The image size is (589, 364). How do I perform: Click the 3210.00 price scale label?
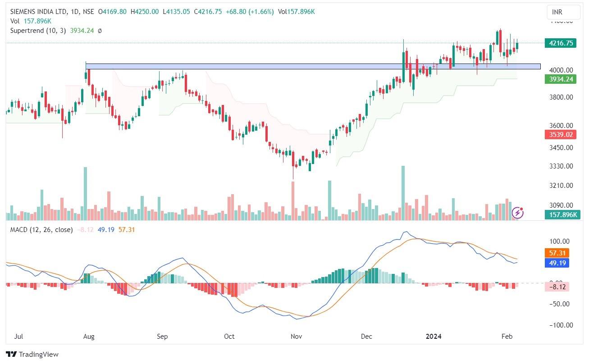point(561,186)
